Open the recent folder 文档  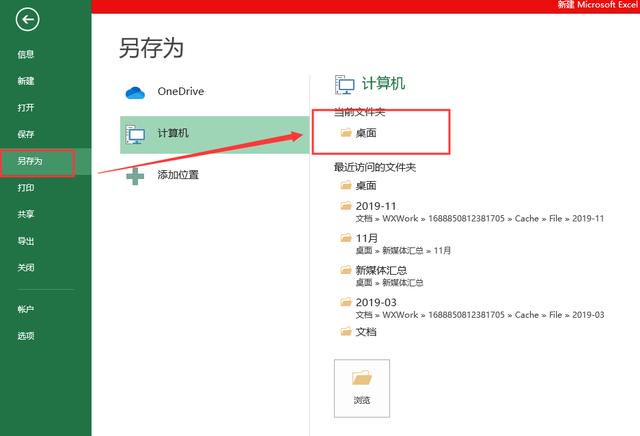(366, 331)
